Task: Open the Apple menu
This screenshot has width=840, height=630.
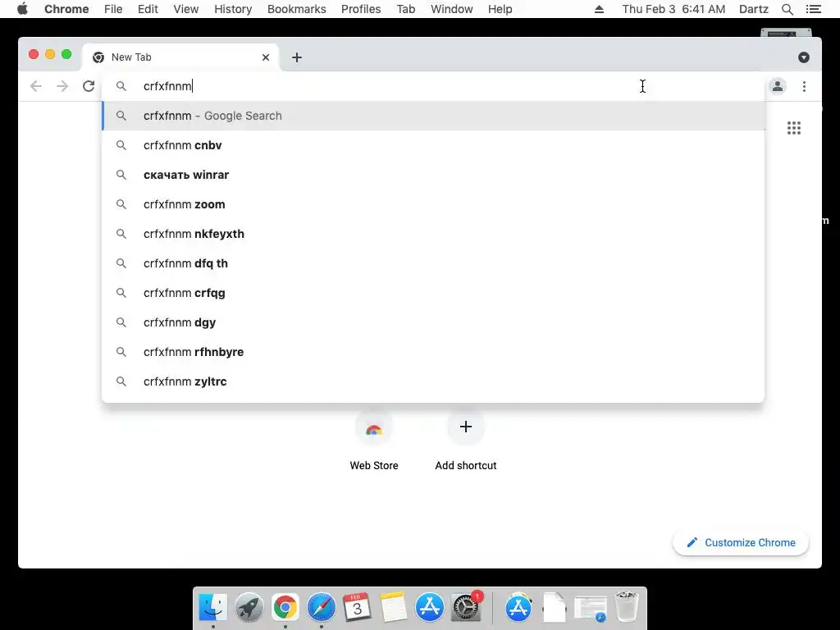Action: click(x=22, y=8)
